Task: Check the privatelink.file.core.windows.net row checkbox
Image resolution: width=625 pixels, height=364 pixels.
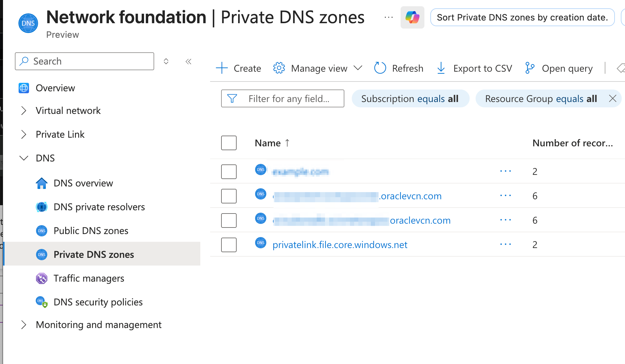Action: (x=229, y=245)
